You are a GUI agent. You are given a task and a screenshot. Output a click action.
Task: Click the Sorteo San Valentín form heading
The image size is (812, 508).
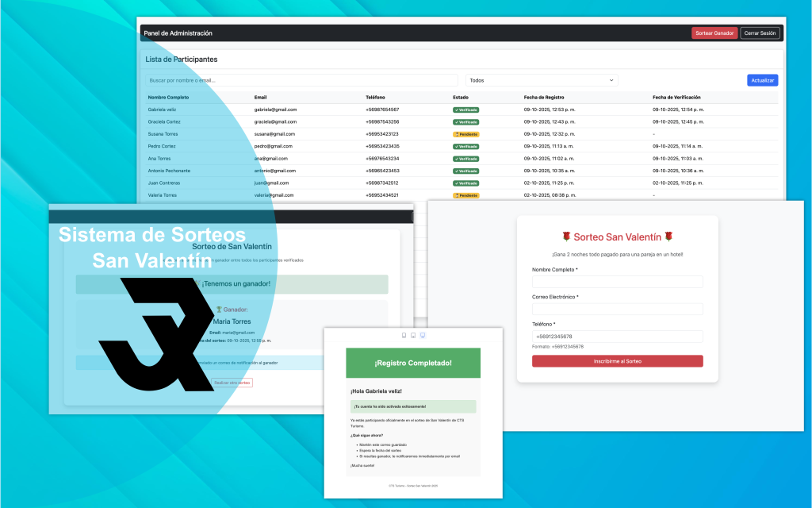(x=617, y=237)
